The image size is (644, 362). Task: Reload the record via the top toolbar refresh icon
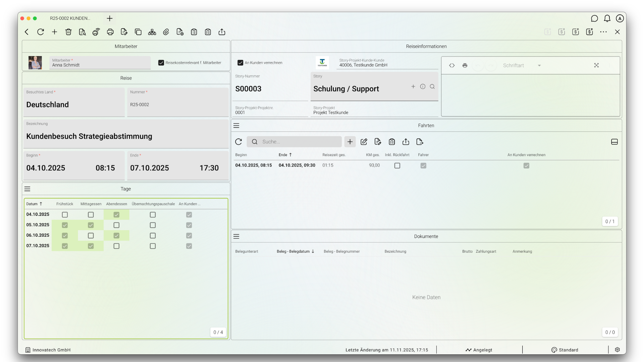point(41,32)
